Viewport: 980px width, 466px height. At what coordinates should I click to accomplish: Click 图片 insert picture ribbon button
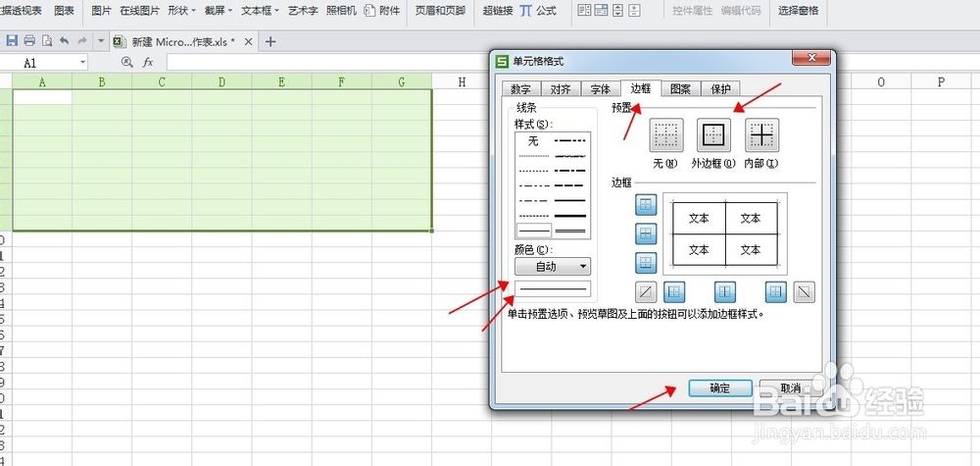pos(101,11)
